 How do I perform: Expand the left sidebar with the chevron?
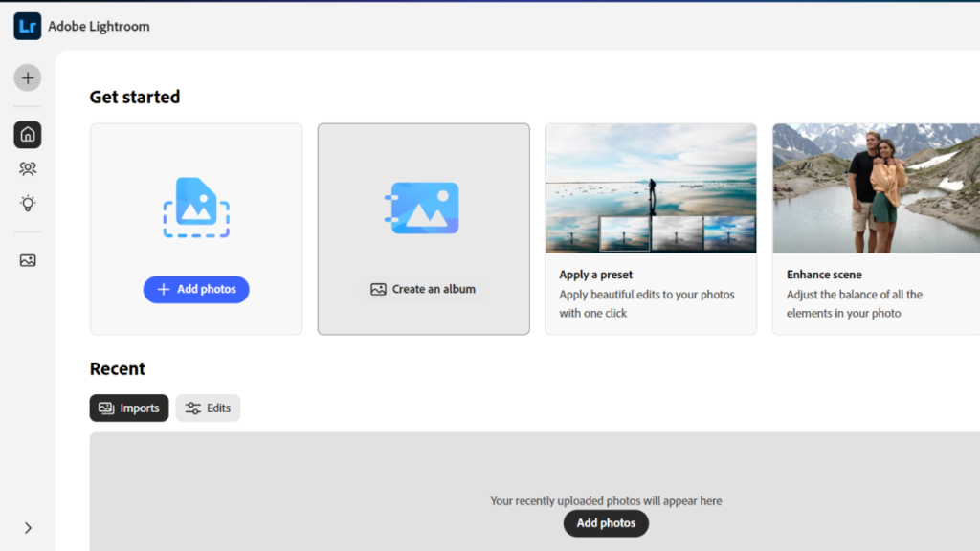tap(28, 527)
